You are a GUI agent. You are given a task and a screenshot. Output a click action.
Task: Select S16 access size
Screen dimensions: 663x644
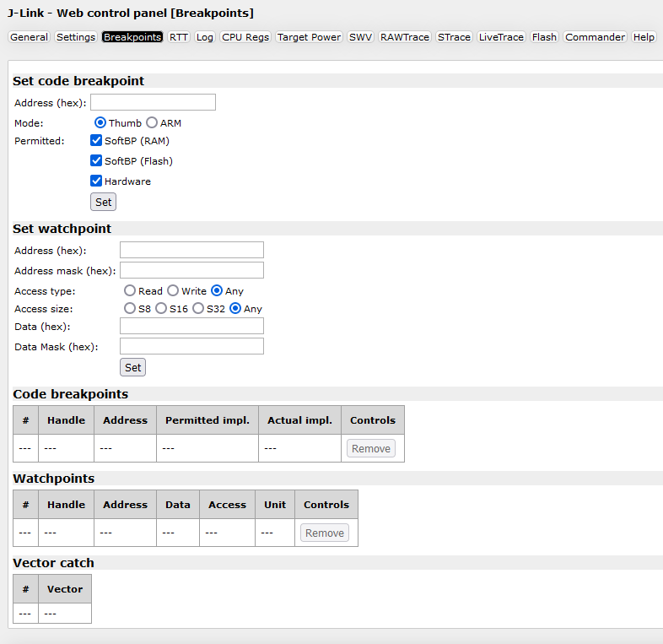[x=161, y=308]
